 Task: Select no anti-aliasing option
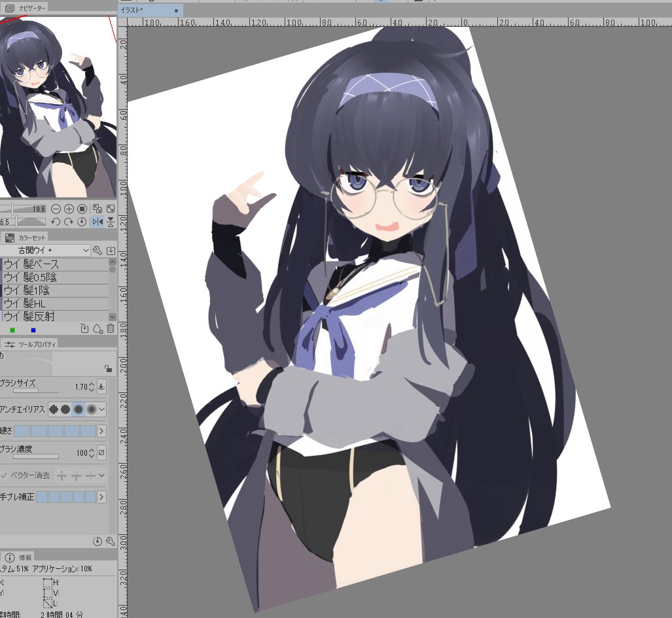(x=54, y=409)
